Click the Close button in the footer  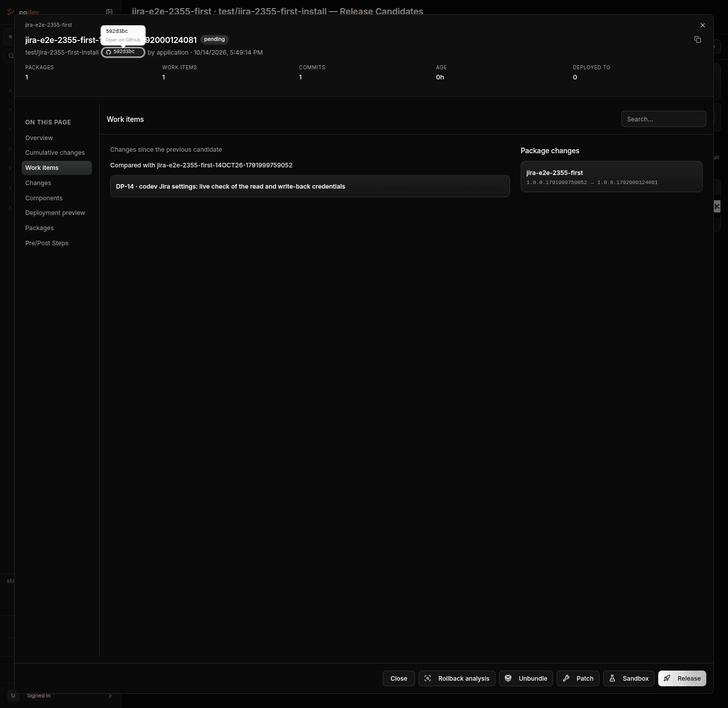pos(399,678)
